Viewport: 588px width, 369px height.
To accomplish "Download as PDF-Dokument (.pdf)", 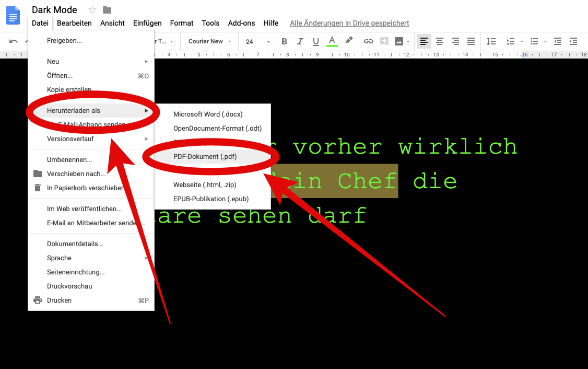I will tap(213, 157).
